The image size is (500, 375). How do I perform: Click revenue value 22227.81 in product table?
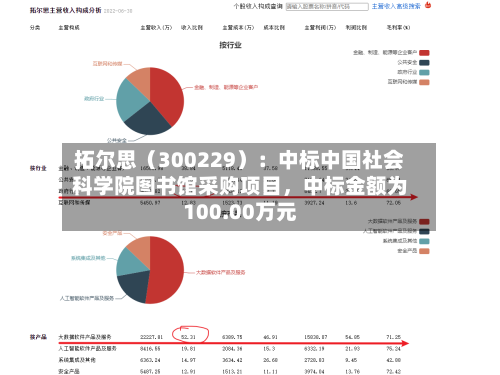[151, 337]
